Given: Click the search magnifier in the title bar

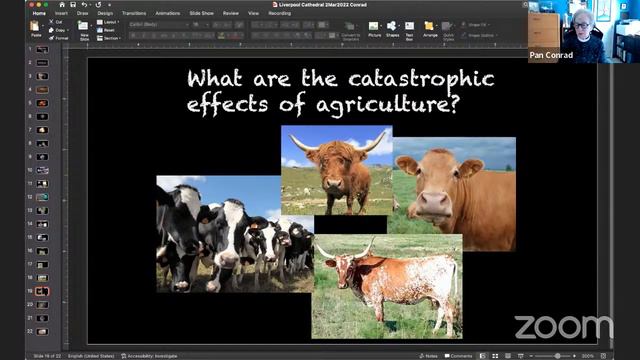Looking at the screenshot, I should pos(525,4).
